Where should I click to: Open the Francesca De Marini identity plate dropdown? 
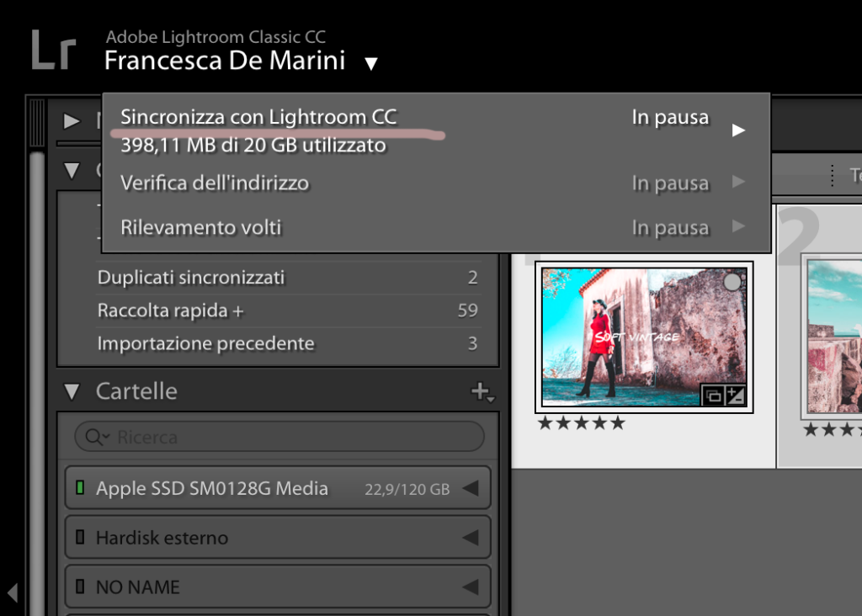point(371,64)
